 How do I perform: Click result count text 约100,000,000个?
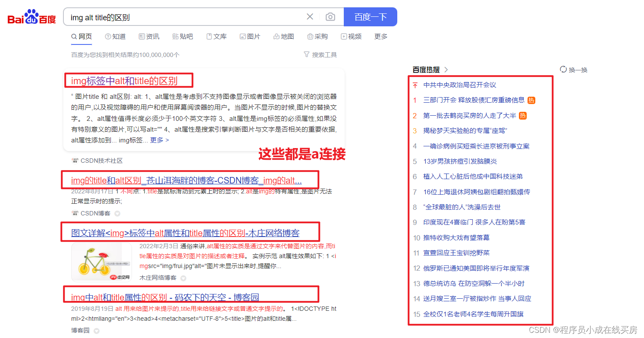pyautogui.click(x=158, y=55)
